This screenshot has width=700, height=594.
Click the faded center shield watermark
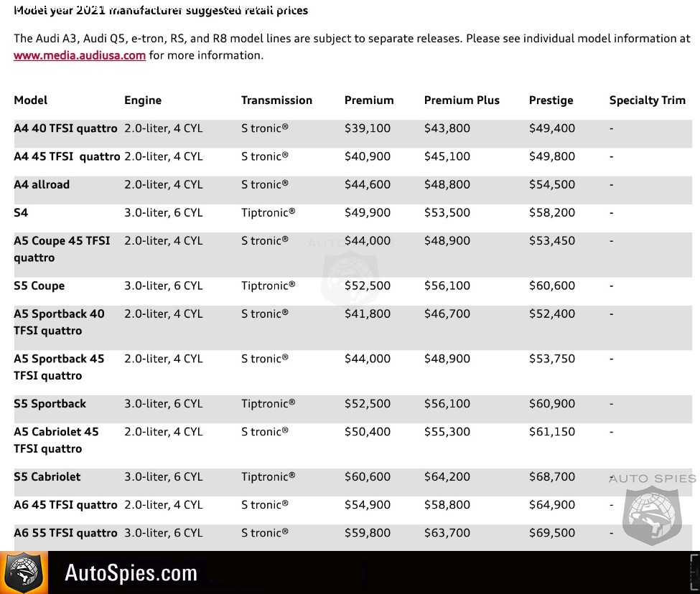click(351, 278)
